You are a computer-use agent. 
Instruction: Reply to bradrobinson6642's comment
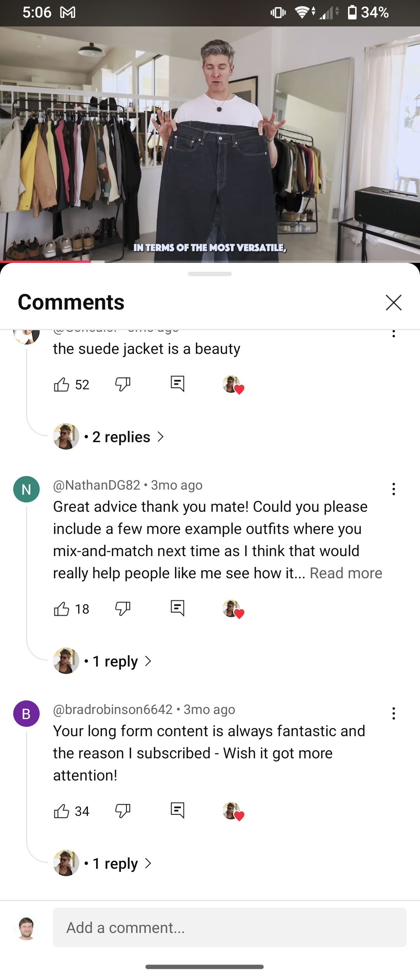click(x=177, y=810)
